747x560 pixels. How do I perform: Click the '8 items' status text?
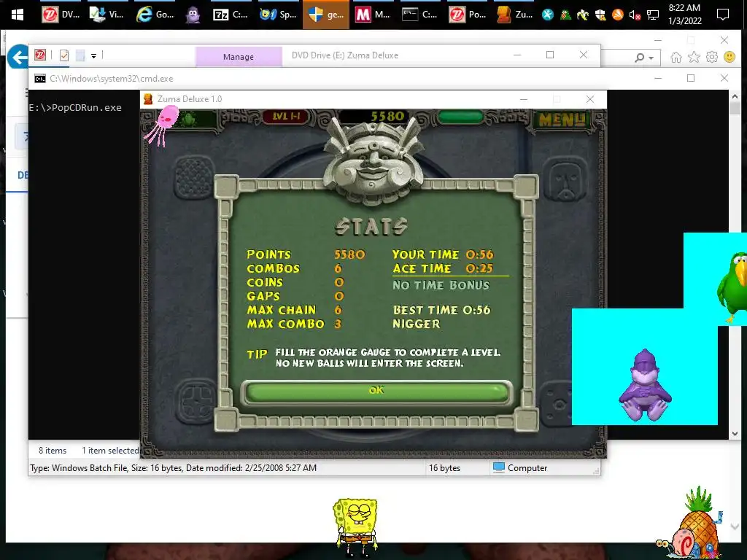pos(53,451)
